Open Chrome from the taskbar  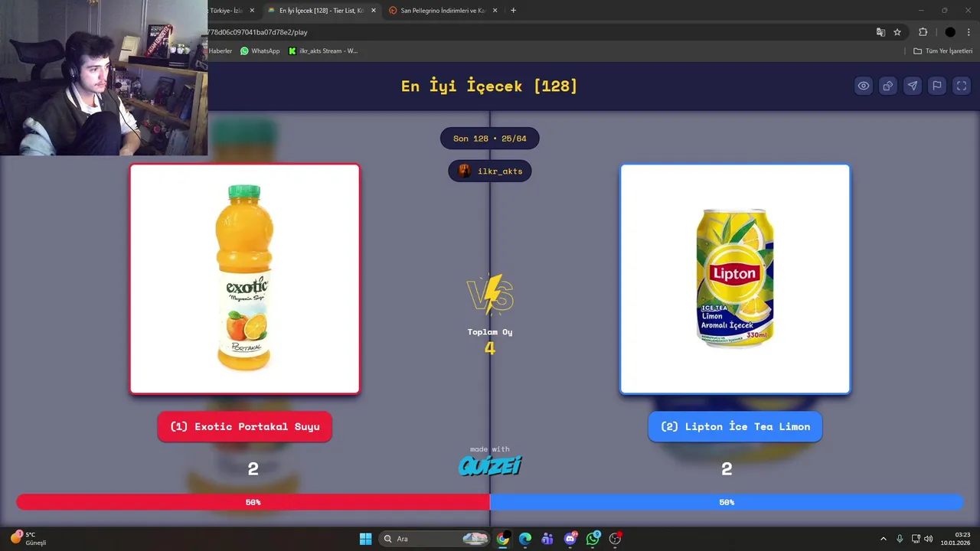click(503, 539)
